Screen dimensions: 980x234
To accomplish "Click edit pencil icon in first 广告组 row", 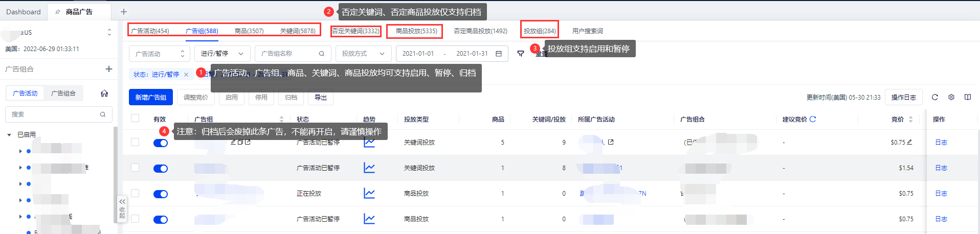I will point(233,142).
